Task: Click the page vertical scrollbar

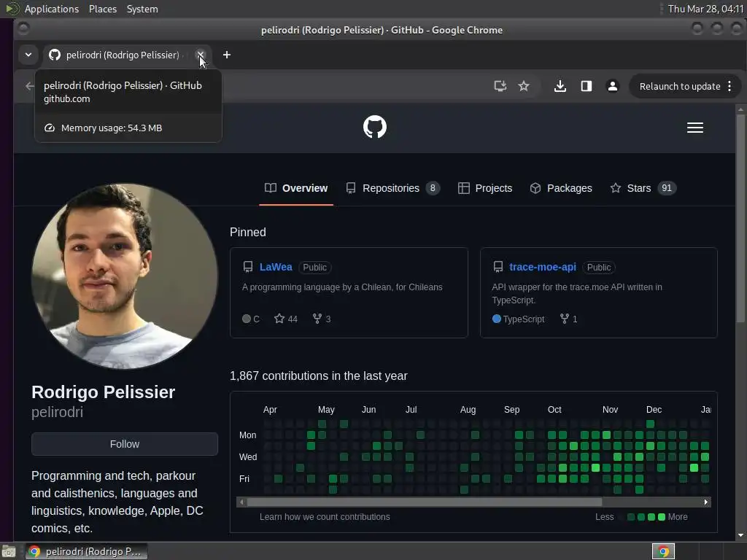Action: (x=740, y=218)
